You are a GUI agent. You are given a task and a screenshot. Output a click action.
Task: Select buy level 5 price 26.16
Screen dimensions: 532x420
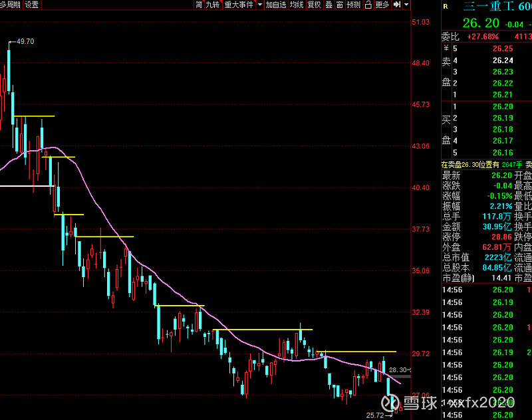tap(503, 153)
